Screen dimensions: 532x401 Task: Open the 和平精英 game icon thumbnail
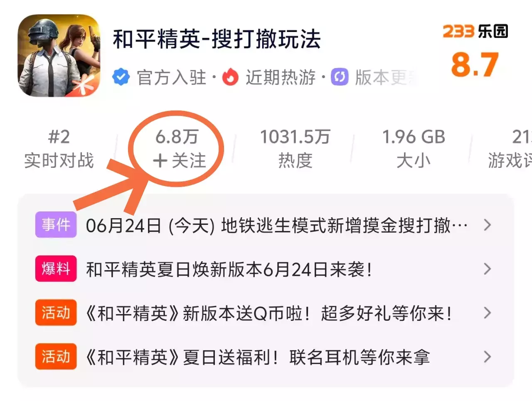coord(59,56)
